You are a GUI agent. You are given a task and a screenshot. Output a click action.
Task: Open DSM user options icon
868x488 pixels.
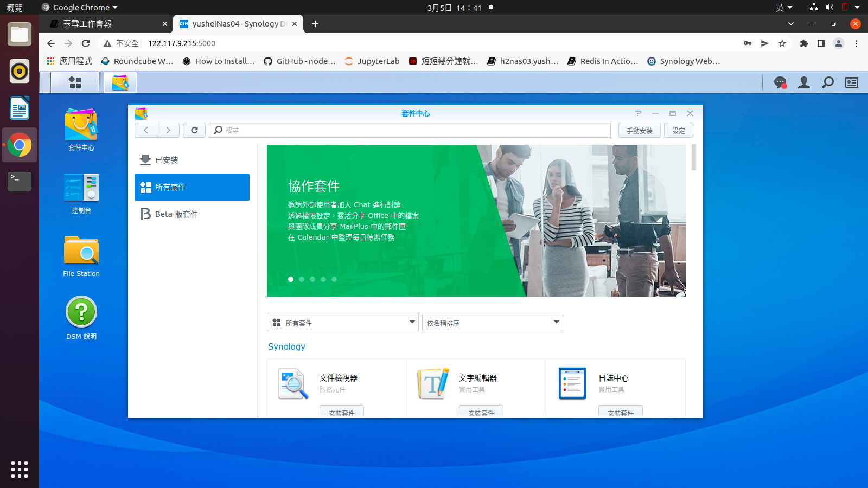point(804,82)
